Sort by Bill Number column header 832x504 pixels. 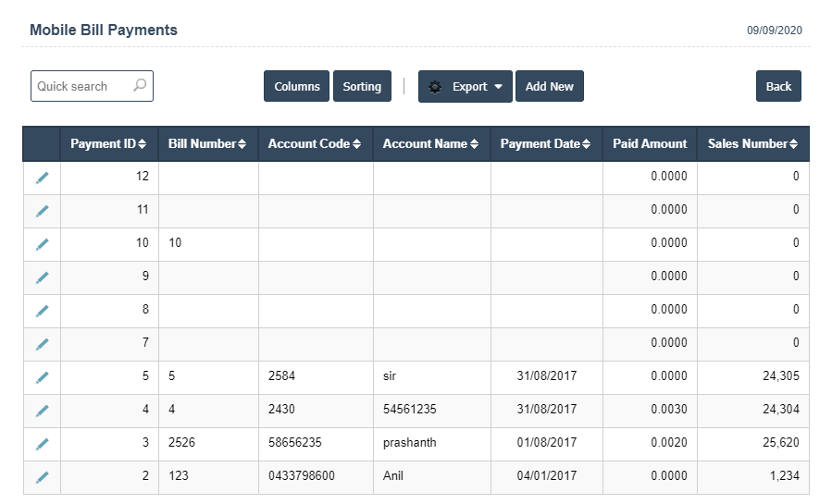[207, 144]
